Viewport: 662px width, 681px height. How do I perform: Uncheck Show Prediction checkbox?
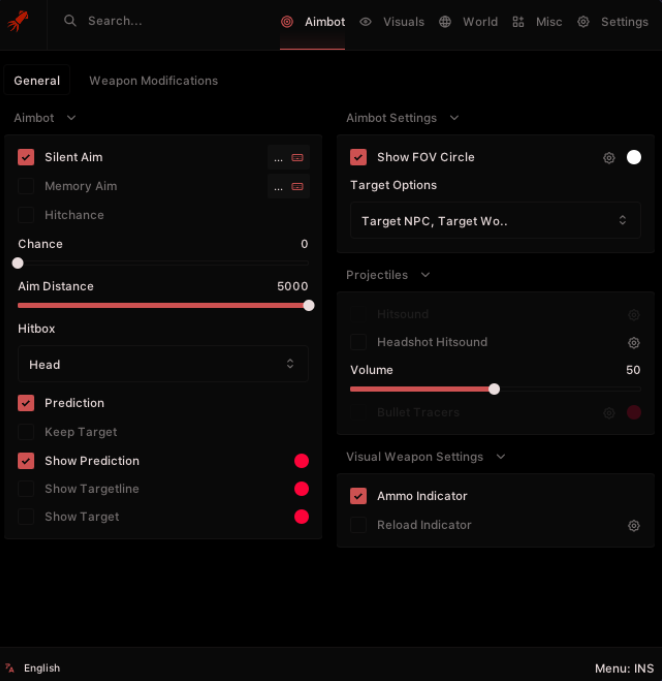[26, 461]
